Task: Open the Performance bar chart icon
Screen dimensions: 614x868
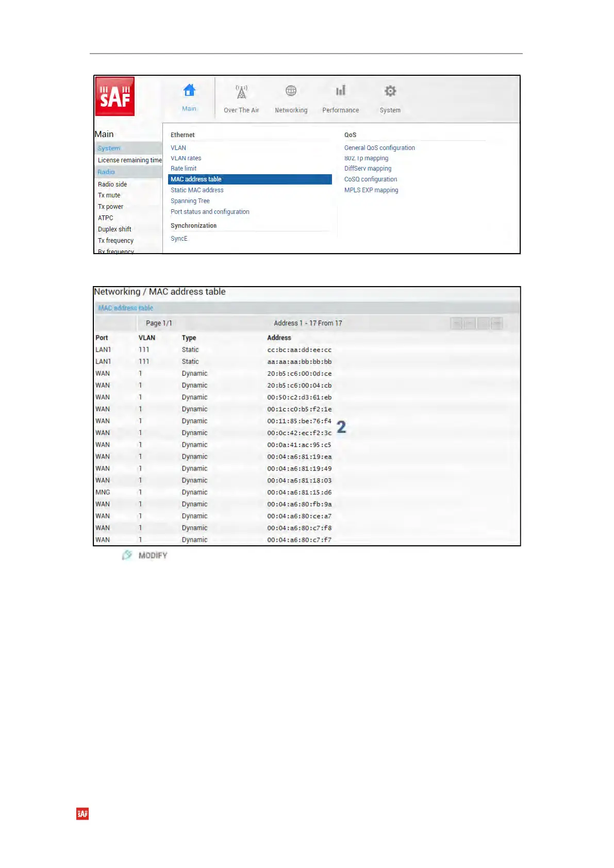Action: [x=340, y=91]
